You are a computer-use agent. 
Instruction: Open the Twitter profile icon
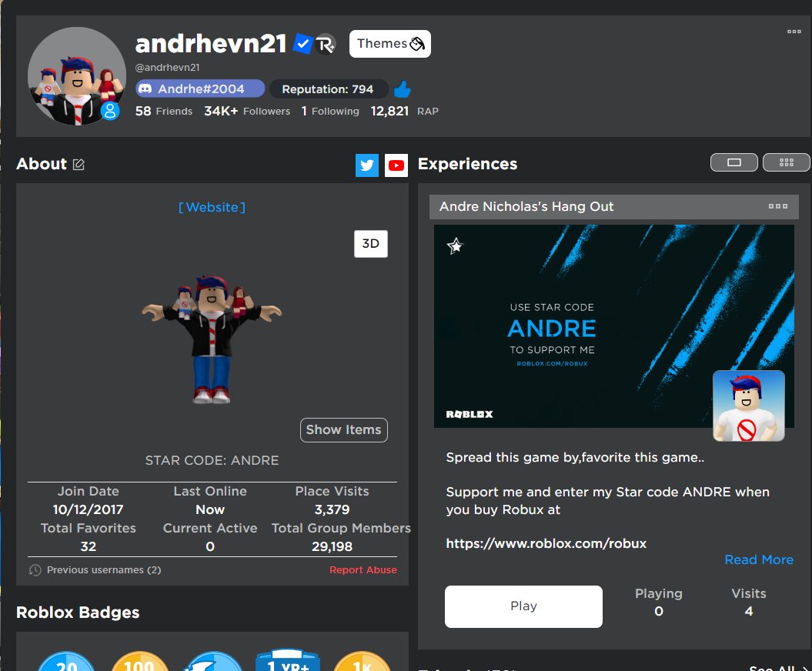point(367,165)
